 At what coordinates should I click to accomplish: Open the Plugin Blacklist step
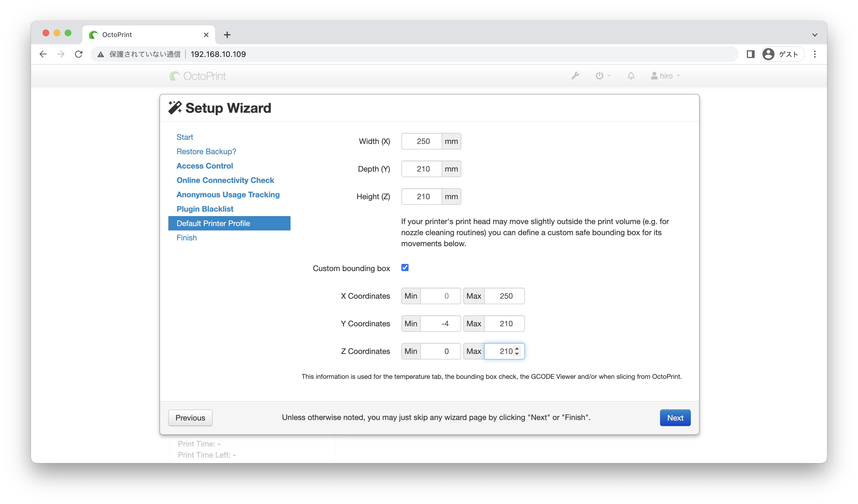[x=205, y=209]
